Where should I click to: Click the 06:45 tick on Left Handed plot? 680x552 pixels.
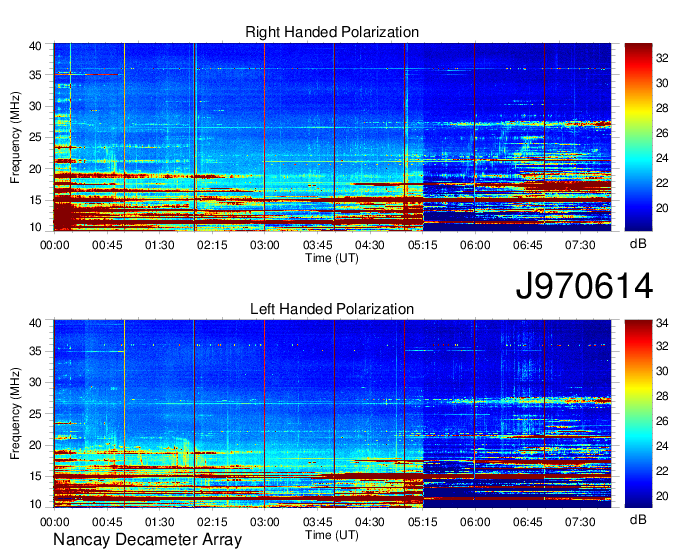point(527,522)
